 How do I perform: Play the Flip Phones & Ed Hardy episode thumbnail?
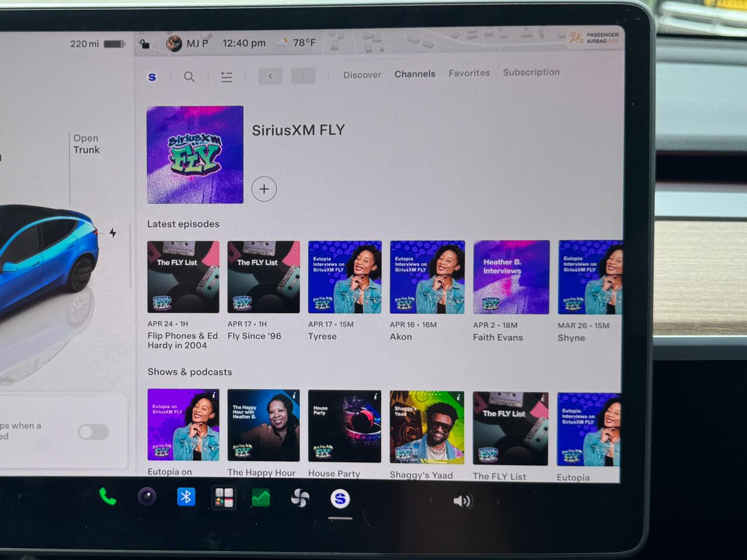tap(183, 277)
